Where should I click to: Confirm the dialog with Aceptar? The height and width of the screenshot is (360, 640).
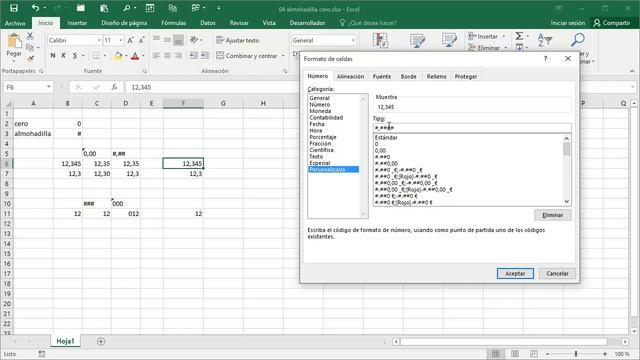tap(515, 273)
